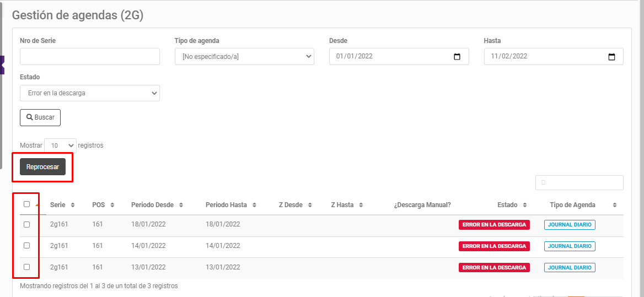644x297 pixels.
Task: Click the table filter search box
Action: coord(579,182)
